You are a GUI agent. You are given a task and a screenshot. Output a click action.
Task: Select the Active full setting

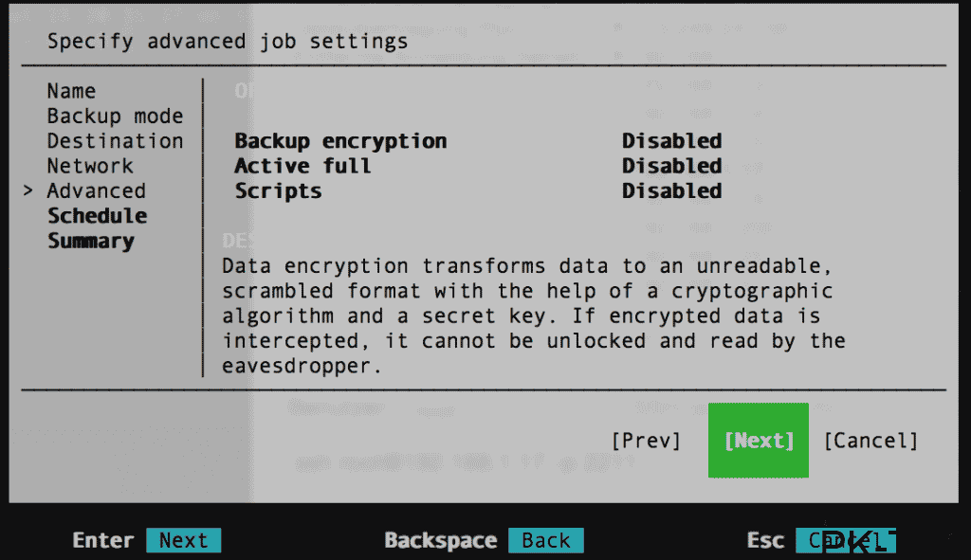click(302, 166)
